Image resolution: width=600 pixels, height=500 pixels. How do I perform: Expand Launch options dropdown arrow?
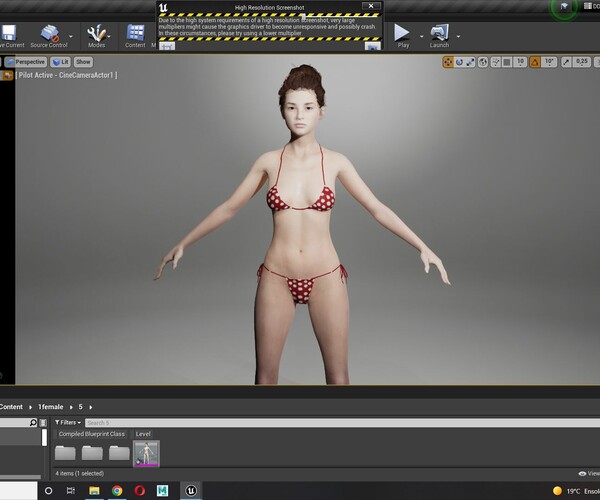[458, 36]
